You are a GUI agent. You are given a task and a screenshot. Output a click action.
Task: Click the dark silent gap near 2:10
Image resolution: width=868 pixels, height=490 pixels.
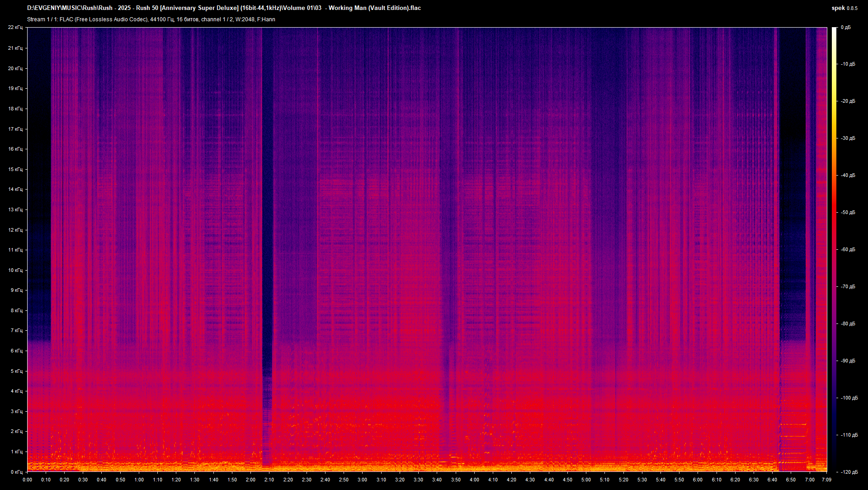tap(268, 226)
